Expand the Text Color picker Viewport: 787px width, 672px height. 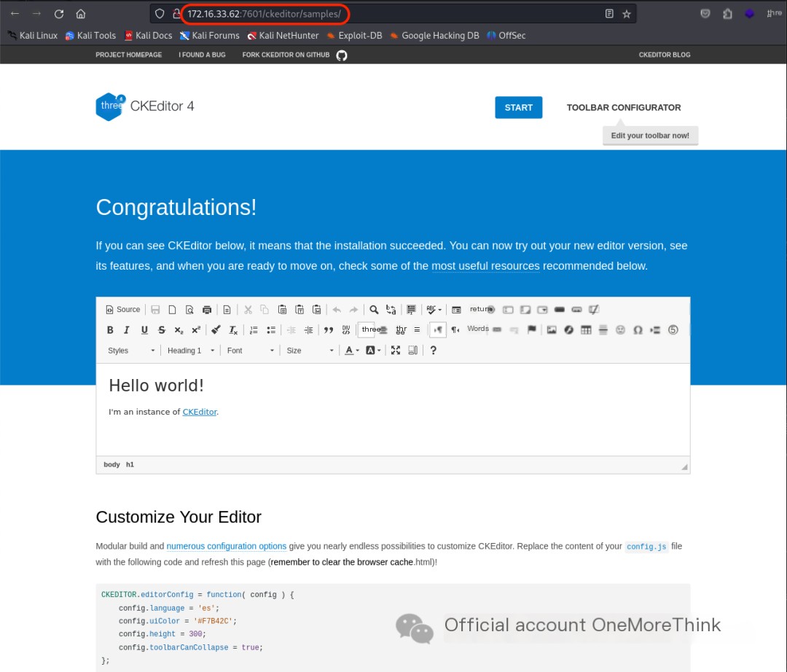pyautogui.click(x=352, y=351)
